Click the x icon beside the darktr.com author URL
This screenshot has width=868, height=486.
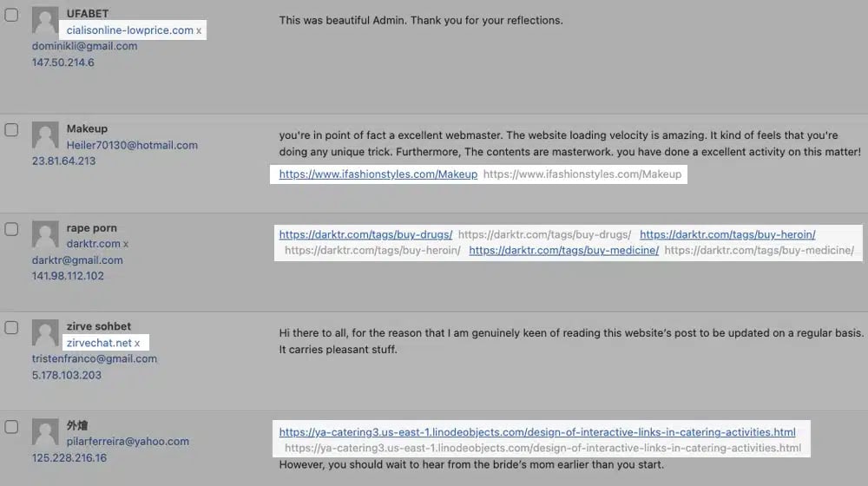point(126,244)
